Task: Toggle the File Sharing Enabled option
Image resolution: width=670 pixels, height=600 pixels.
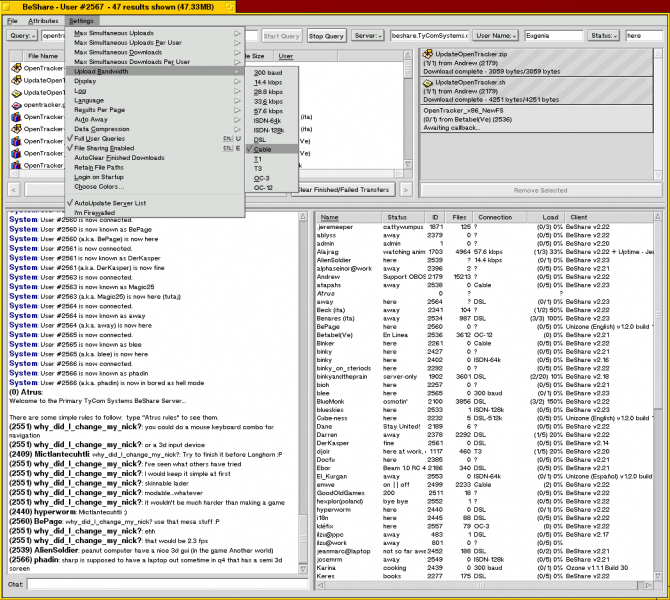Action: [155, 148]
